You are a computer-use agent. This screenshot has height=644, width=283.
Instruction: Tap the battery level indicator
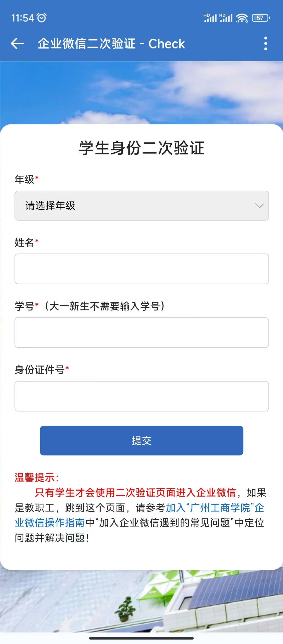click(260, 18)
